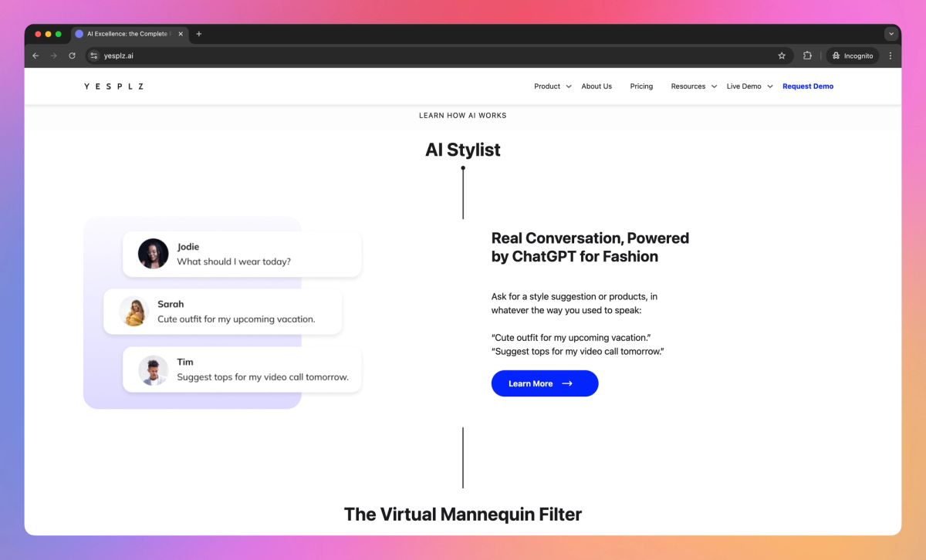The width and height of the screenshot is (926, 560).
Task: Click Jodie's avatar photo
Action: coord(154,254)
